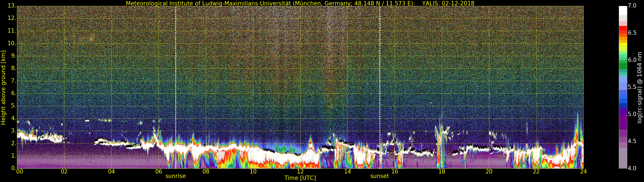Click the '4.0' value on the colorbar

(632, 168)
